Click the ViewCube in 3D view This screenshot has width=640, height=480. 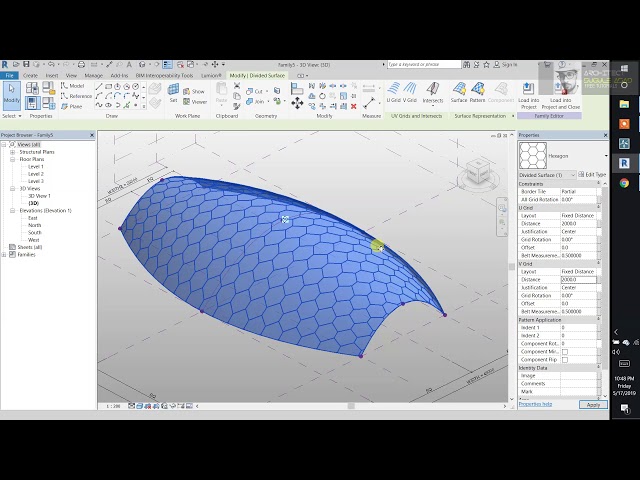point(478,171)
